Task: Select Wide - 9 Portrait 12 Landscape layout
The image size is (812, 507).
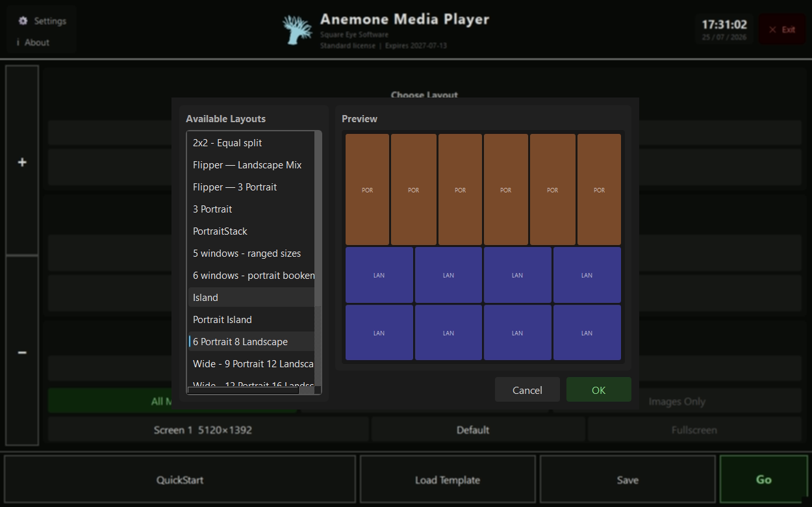Action: (251, 364)
